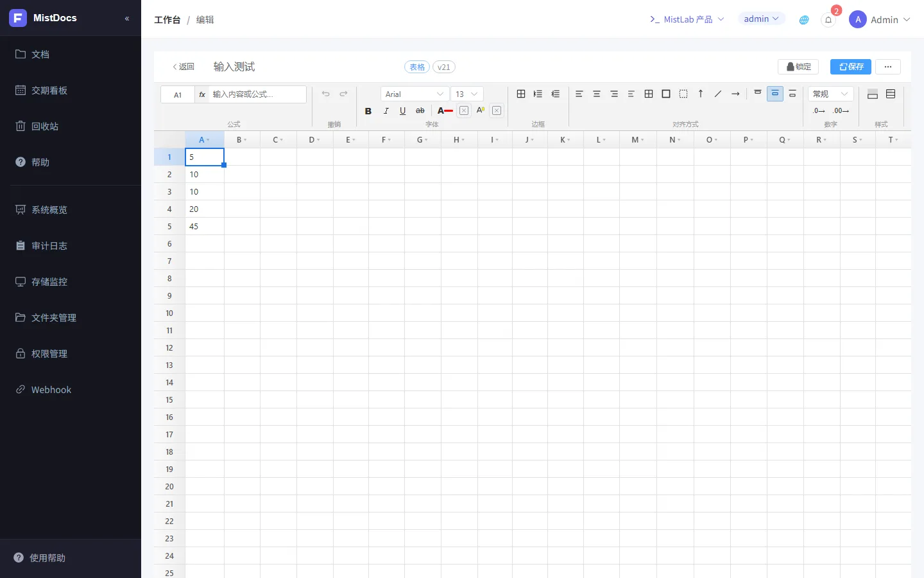The height and width of the screenshot is (578, 924).
Task: Click the upward arrow text direction icon
Action: tap(701, 94)
